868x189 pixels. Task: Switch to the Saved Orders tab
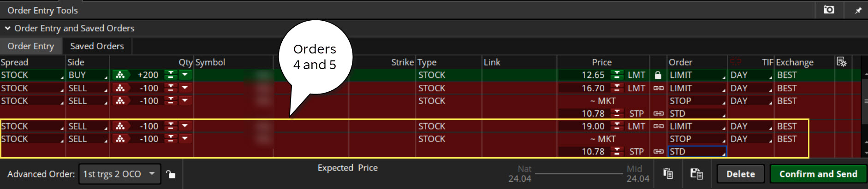pos(97,46)
